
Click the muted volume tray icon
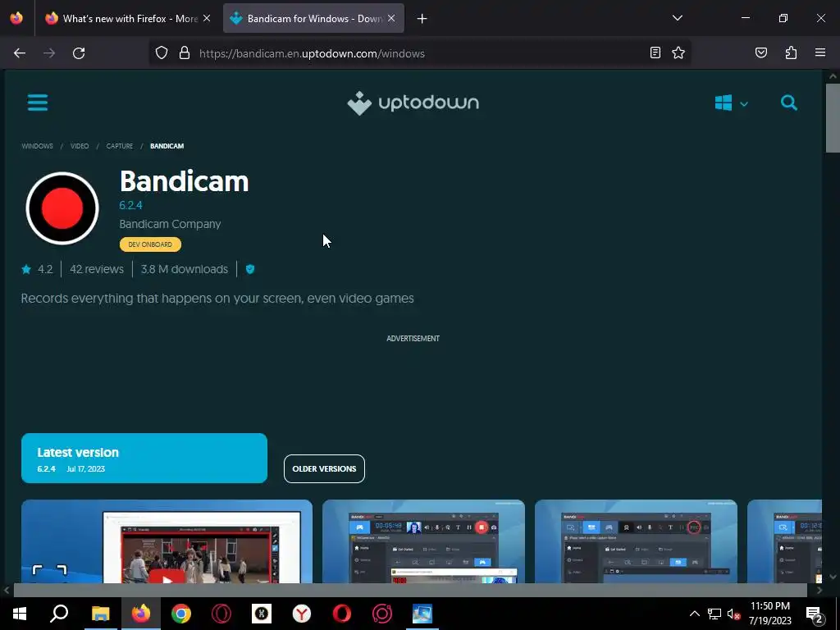[x=733, y=614]
